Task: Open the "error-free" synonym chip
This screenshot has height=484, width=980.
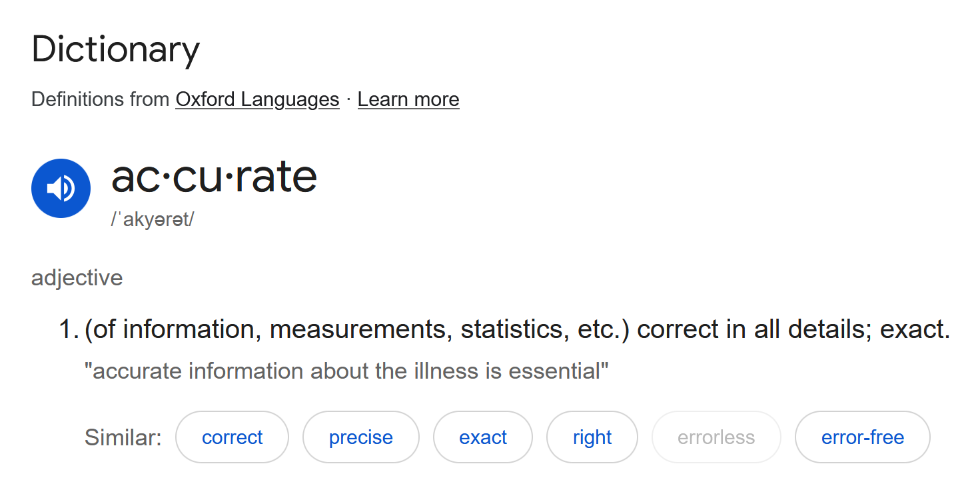Action: [862, 437]
